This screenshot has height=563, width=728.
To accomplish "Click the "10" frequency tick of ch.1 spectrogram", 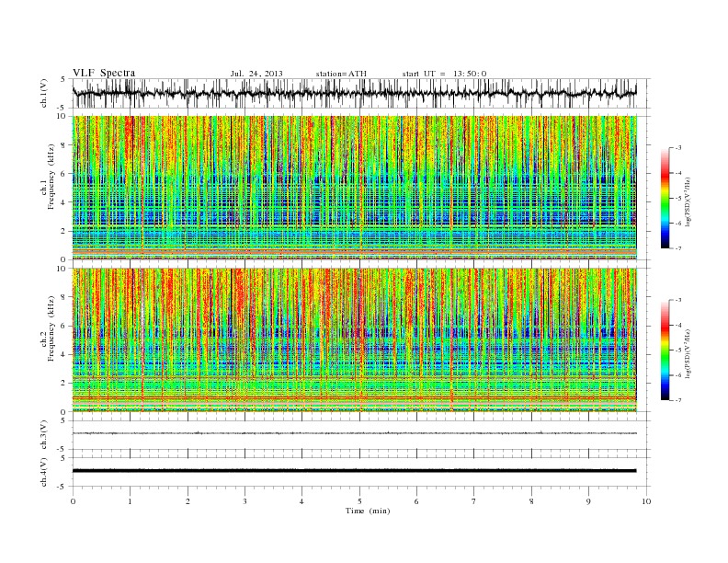I will (62, 116).
